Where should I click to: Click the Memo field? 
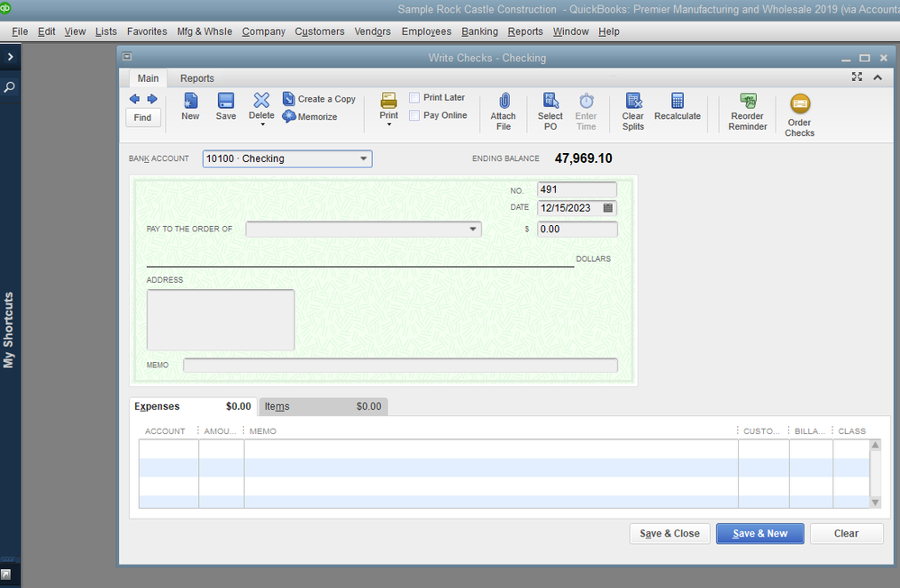400,365
